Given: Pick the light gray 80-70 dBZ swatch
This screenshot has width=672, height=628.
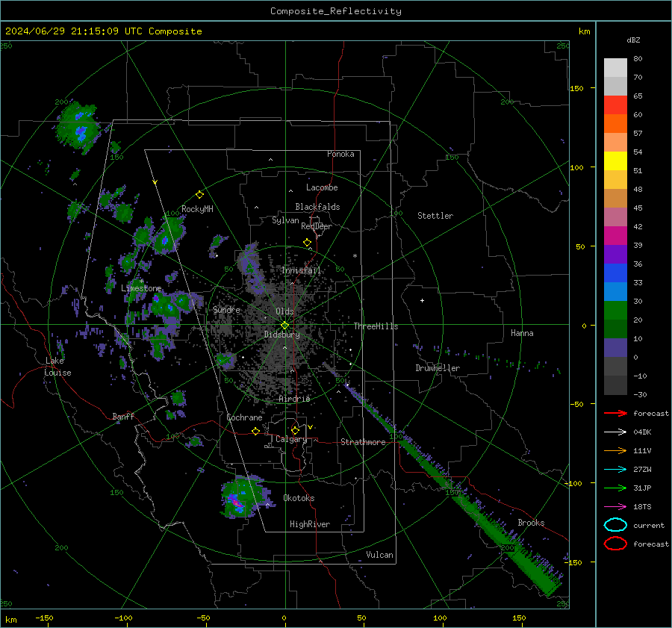Looking at the screenshot, I should pos(615,68).
